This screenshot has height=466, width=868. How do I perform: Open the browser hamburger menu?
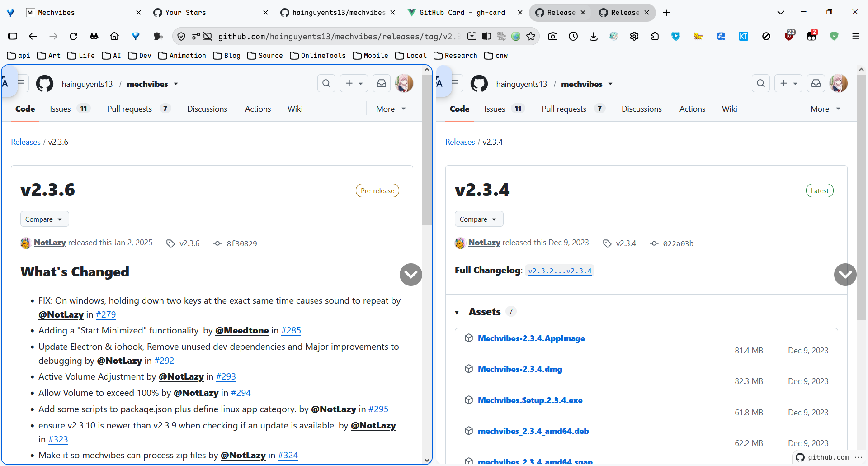856,36
